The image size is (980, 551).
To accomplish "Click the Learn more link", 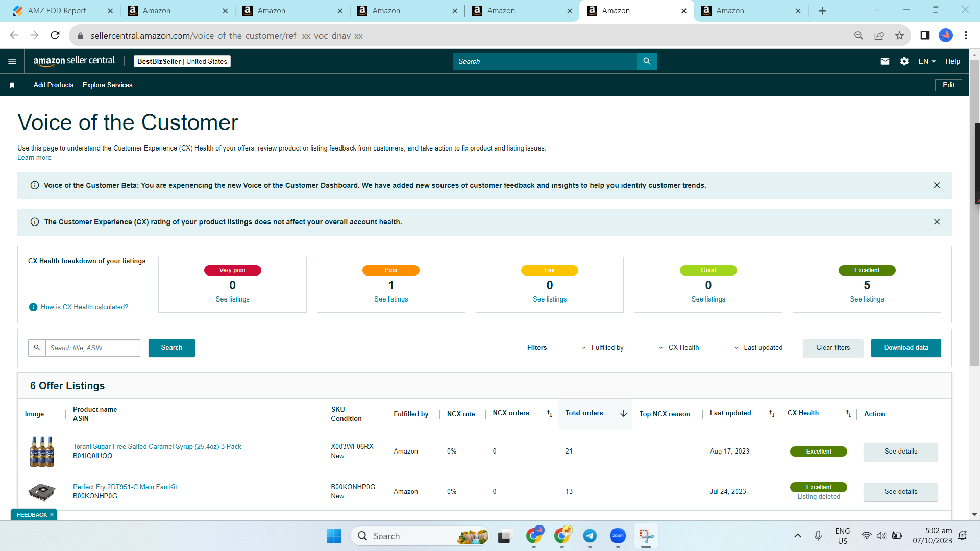I will click(x=34, y=158).
